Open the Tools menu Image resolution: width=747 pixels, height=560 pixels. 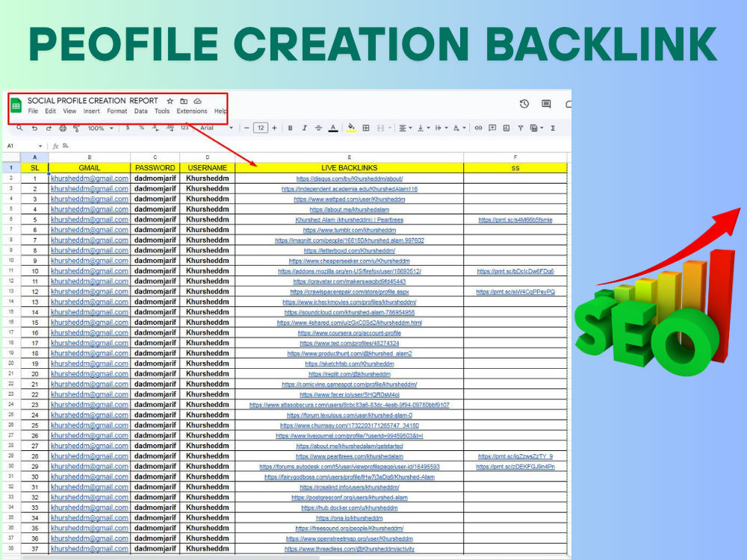(162, 111)
